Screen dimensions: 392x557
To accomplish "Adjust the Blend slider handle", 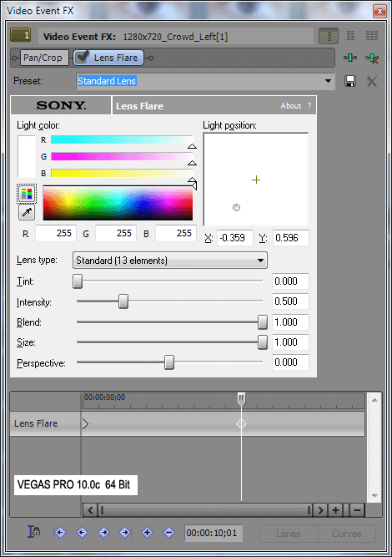I will (x=263, y=322).
